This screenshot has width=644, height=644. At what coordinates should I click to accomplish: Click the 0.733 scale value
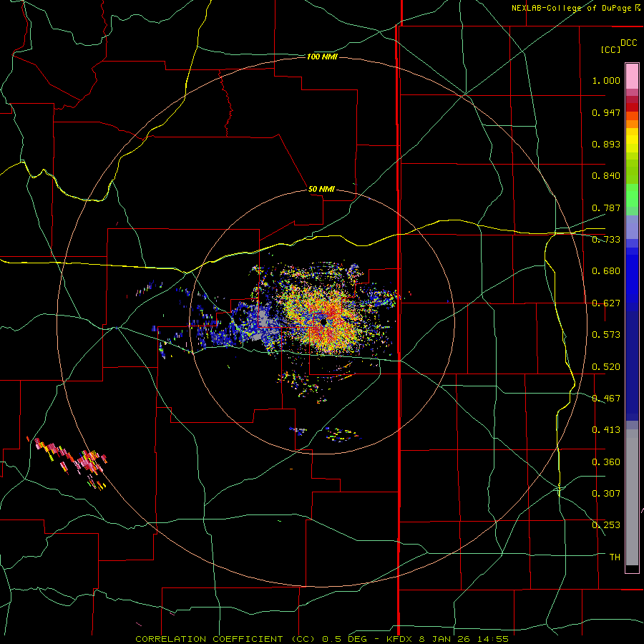pos(606,240)
